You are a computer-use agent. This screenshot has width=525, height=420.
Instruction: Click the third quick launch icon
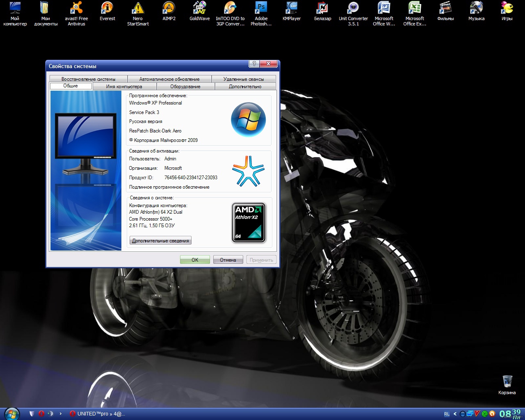[x=50, y=413]
